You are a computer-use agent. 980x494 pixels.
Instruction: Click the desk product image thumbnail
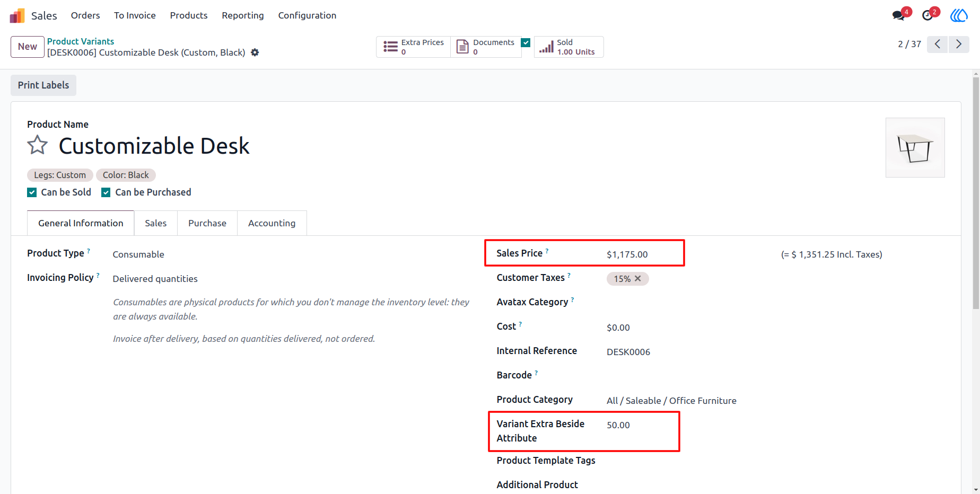[915, 147]
